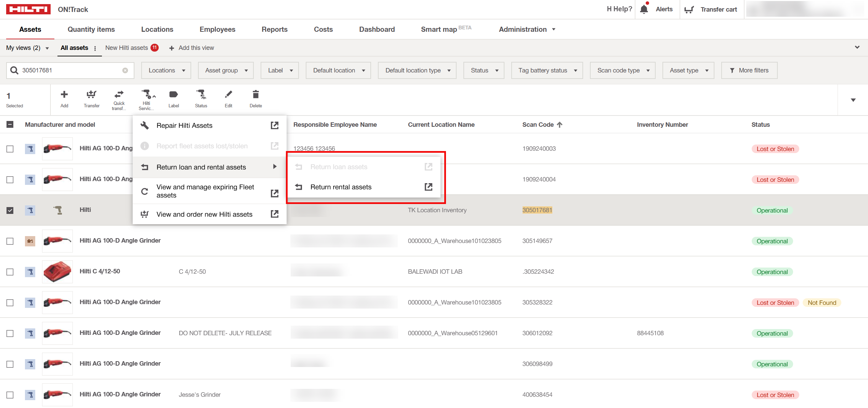Click the Delete trash icon

click(x=256, y=94)
